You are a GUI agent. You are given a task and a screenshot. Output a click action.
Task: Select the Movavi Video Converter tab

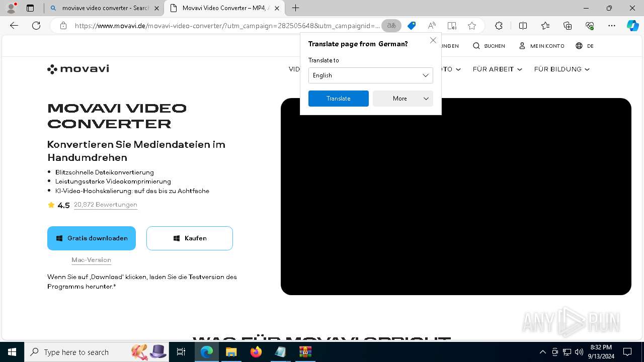click(x=225, y=8)
